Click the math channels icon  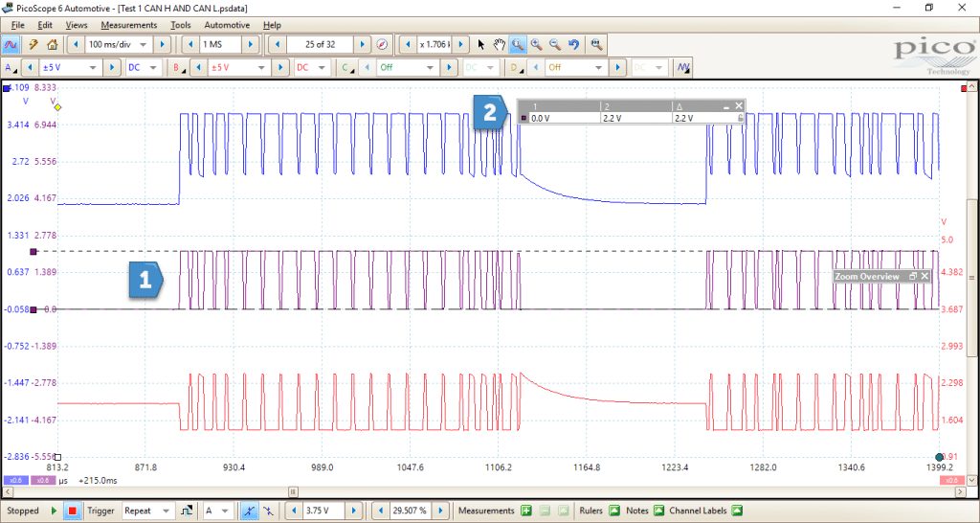point(683,67)
